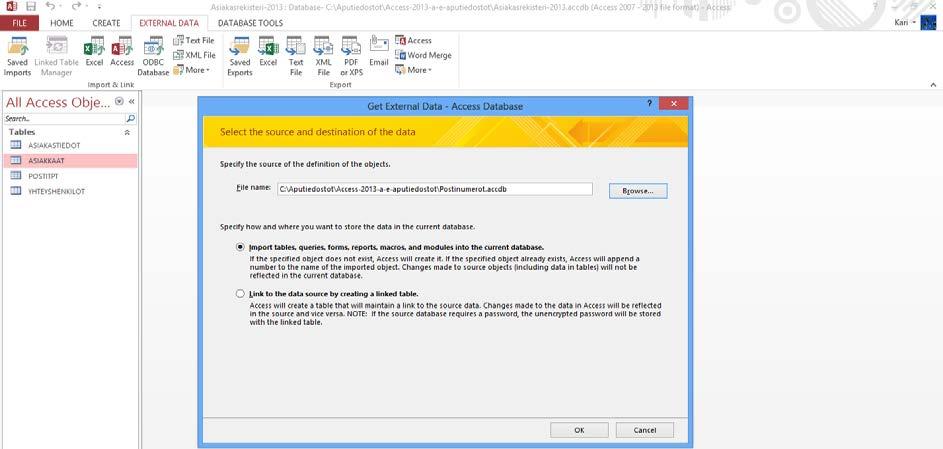This screenshot has width=943, height=449.
Task: Export to Access database
Action: click(x=413, y=40)
